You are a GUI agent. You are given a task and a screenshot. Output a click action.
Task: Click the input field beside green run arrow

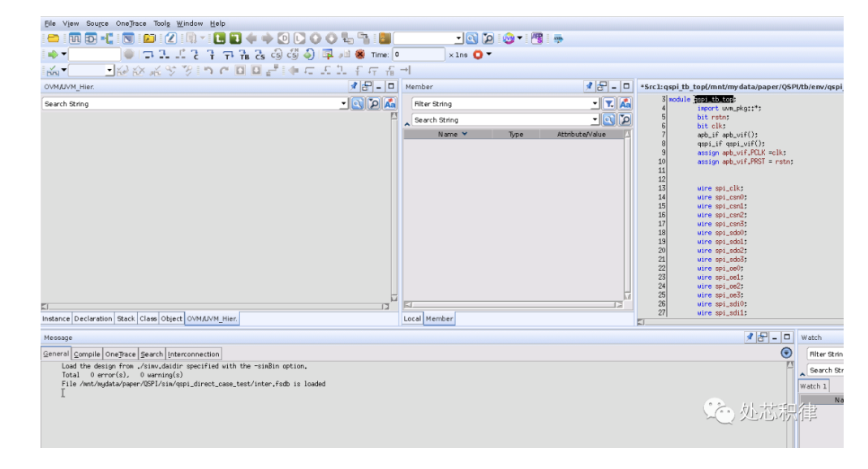click(94, 54)
